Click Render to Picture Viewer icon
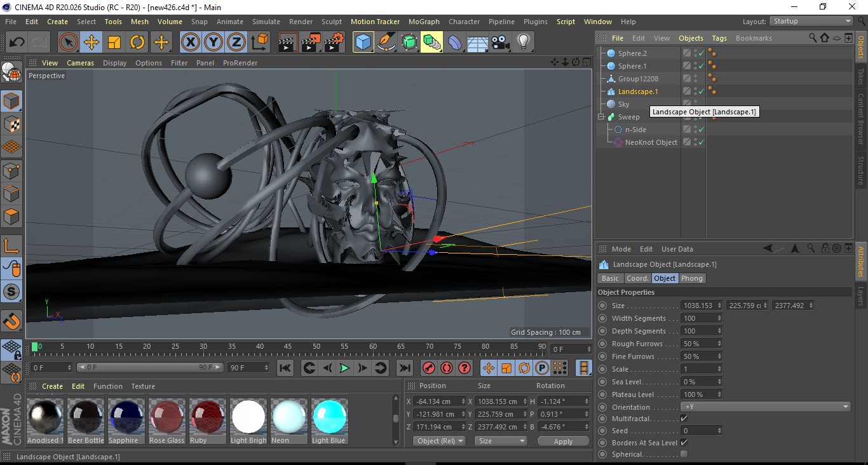The width and height of the screenshot is (868, 465). click(x=311, y=43)
